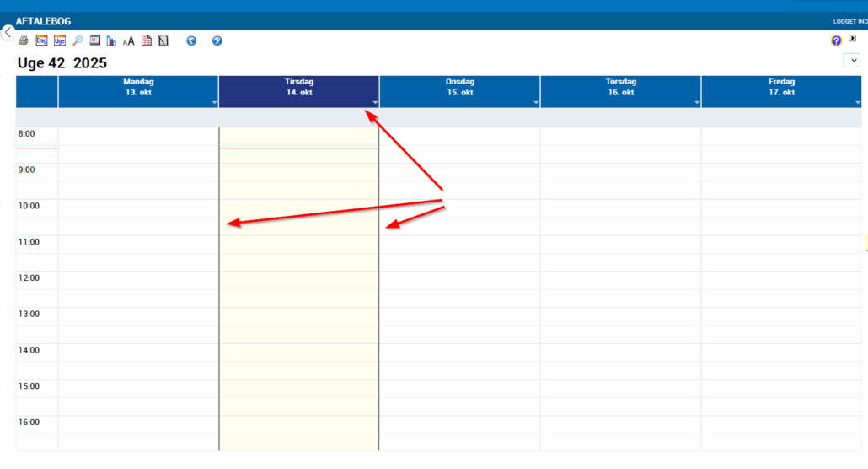Click the notepad with pencil icon
The width and height of the screenshot is (868, 469).
tap(163, 40)
